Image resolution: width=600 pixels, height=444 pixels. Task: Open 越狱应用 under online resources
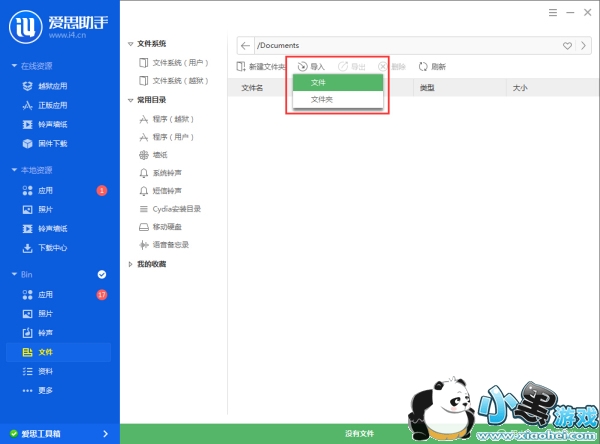pos(45,86)
